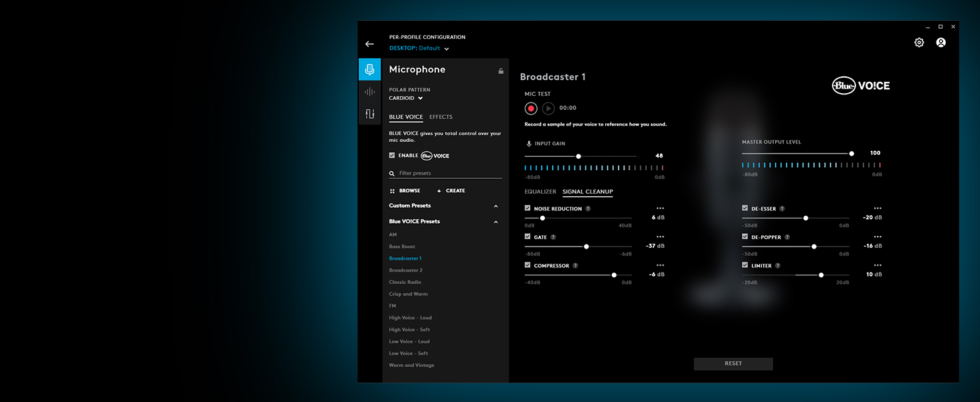The width and height of the screenshot is (980, 402).
Task: Disable the Enable Blue VO!CE checkbox
Action: pos(392,155)
